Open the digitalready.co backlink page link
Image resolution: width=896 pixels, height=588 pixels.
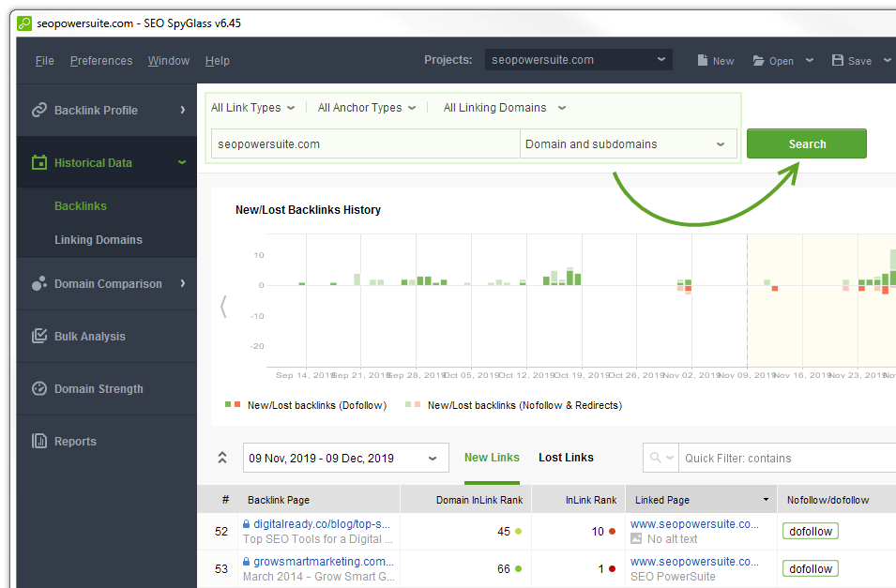321,524
